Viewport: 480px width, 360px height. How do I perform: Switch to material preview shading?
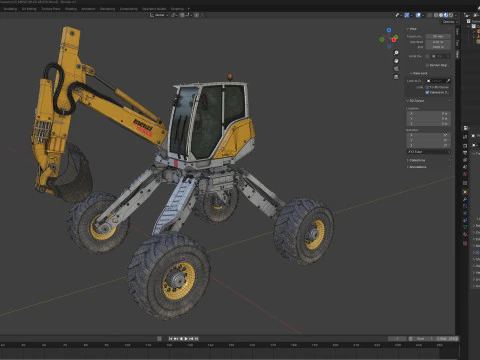click(x=446, y=15)
